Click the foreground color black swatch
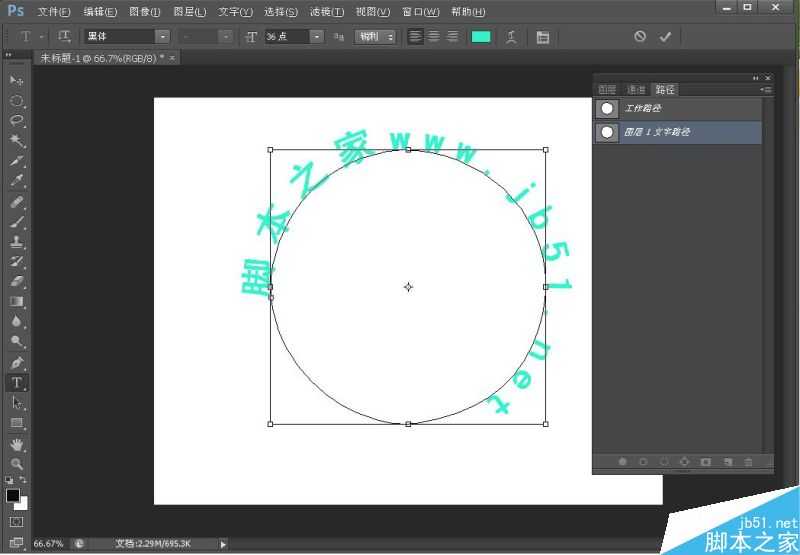The height and width of the screenshot is (555, 800). click(13, 495)
